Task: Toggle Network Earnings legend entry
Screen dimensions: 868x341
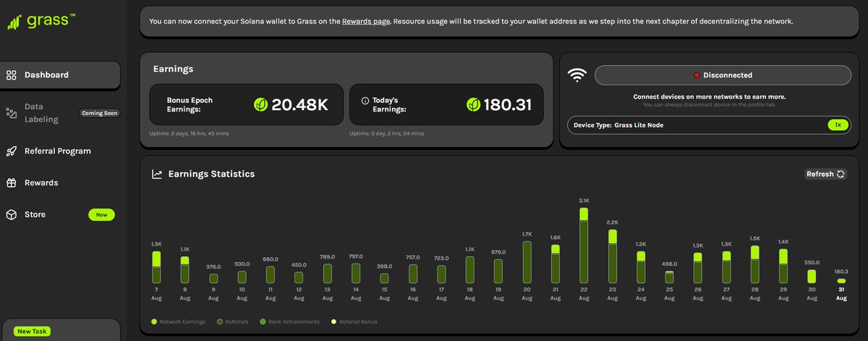Action: point(179,321)
